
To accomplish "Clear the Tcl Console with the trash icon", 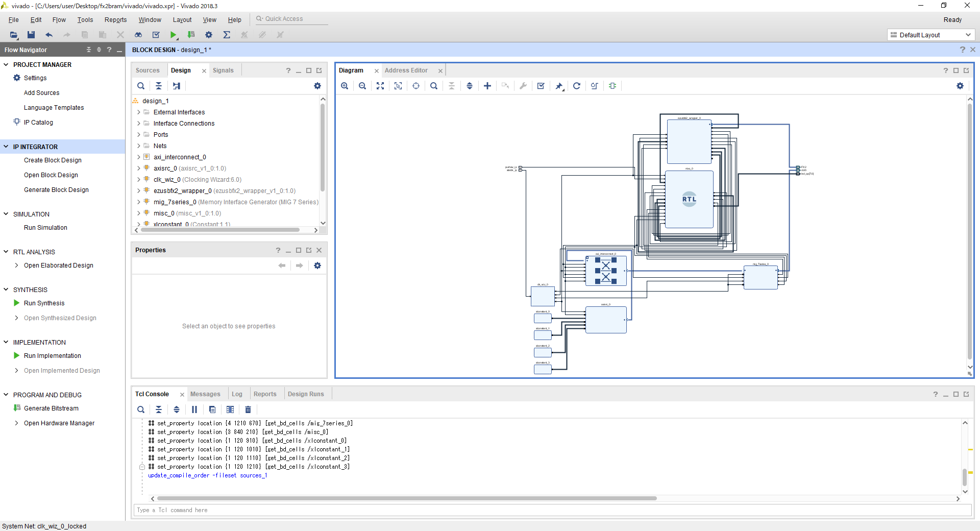I will (x=248, y=409).
